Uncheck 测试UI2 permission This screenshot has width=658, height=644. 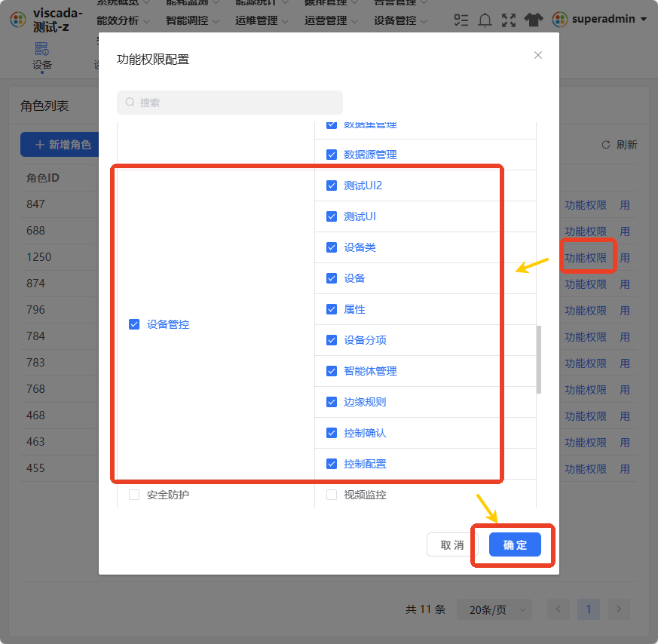[x=332, y=186]
